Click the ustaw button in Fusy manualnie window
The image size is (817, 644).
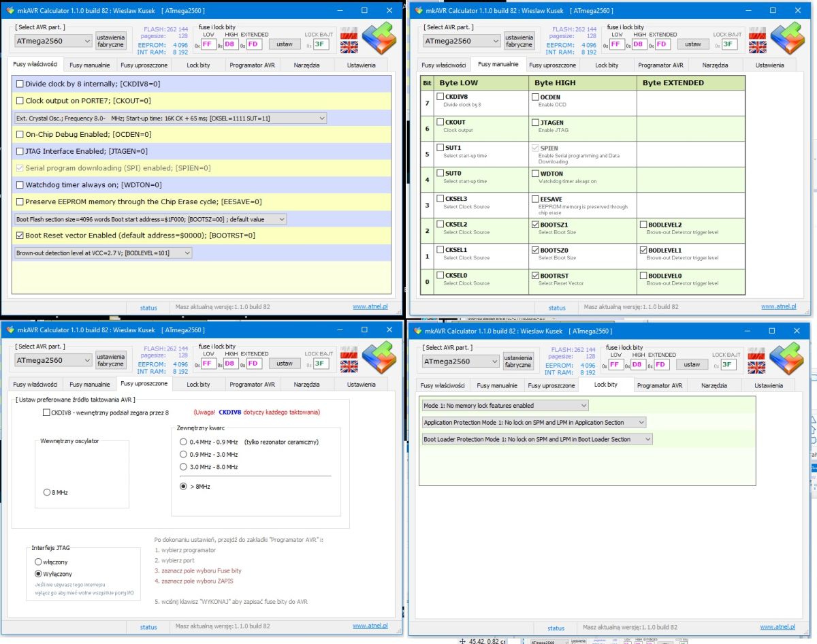click(692, 44)
